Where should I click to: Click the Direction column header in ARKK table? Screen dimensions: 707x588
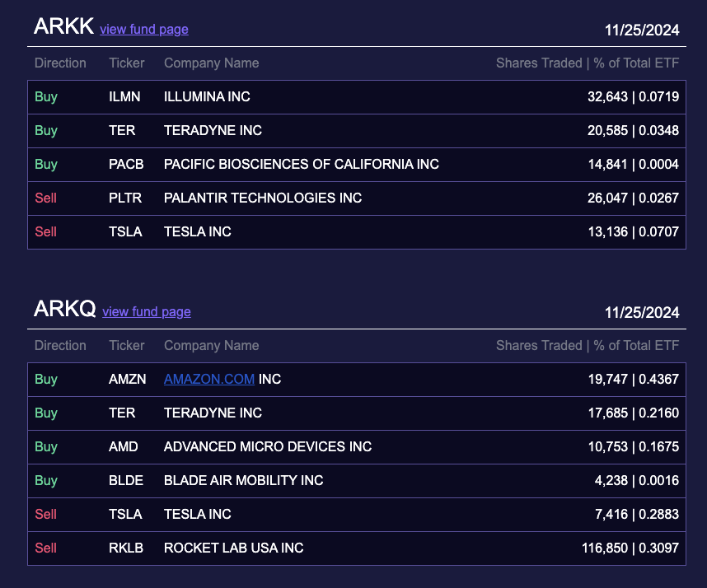tap(59, 63)
